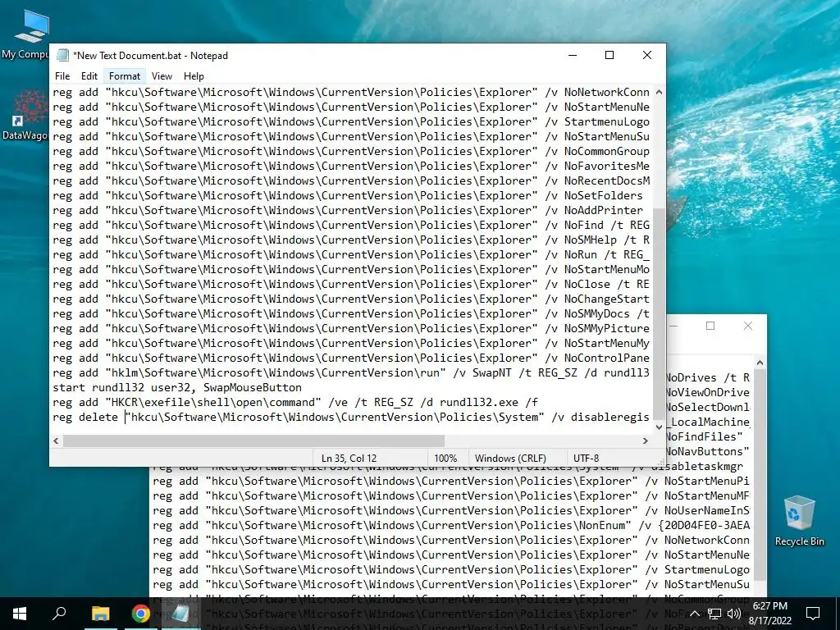This screenshot has width=840, height=630.
Task: Click background Notepad scrollbar up arrow
Action: tap(760, 363)
